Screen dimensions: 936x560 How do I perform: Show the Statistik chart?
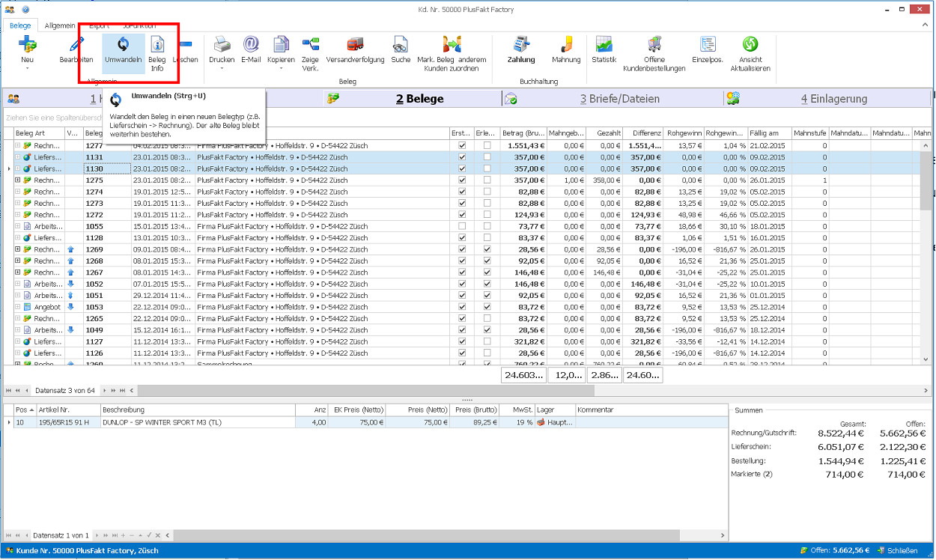pos(604,46)
